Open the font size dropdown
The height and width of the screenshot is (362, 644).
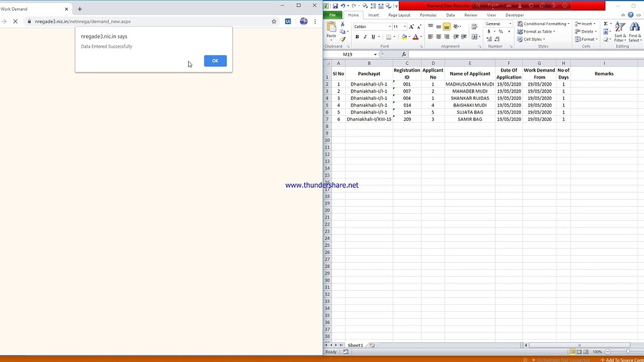point(404,26)
